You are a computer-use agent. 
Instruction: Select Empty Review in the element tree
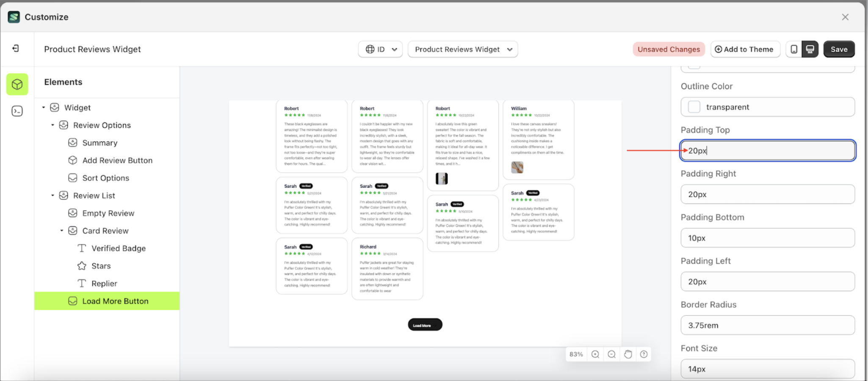point(108,213)
